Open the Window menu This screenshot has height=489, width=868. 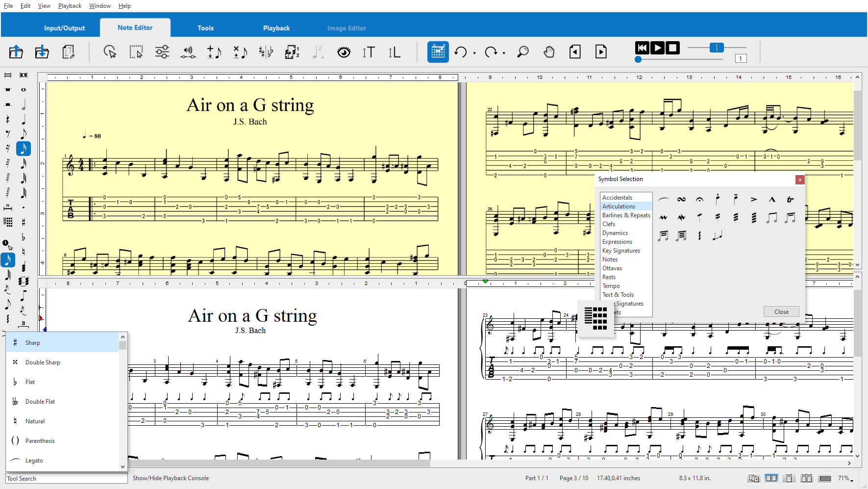click(x=100, y=6)
